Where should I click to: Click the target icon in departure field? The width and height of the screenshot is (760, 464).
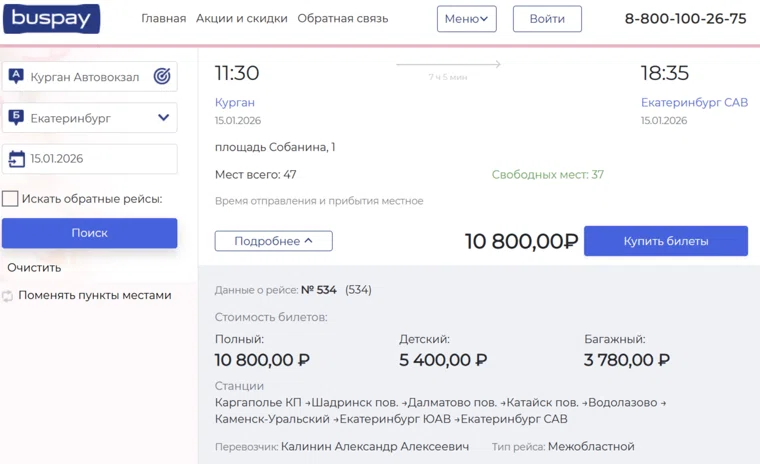coord(162,77)
